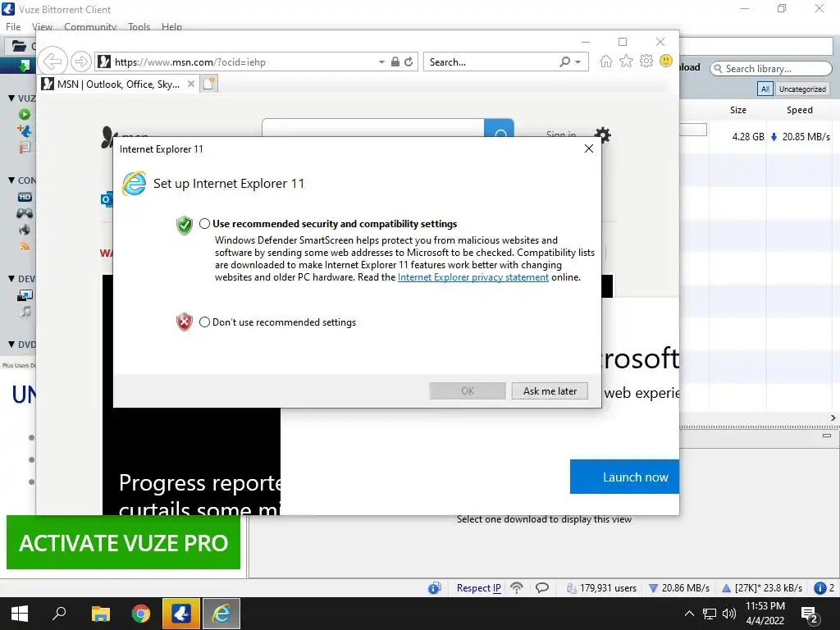Select 'Use recommended security and compatibility settings' radio
The height and width of the screenshot is (630, 840).
pos(204,224)
